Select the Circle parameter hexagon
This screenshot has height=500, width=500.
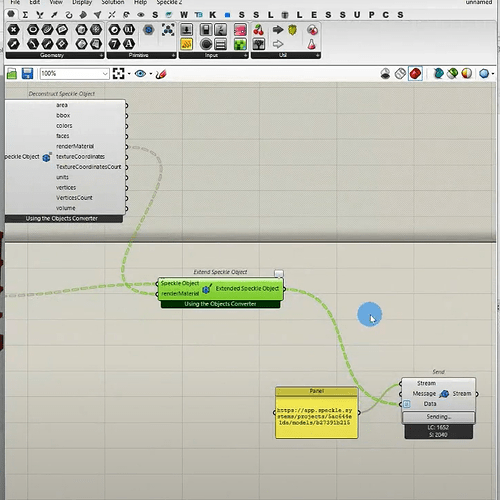[33, 30]
